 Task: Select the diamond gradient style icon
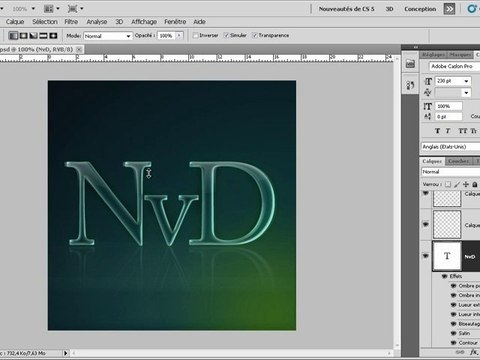[53, 36]
